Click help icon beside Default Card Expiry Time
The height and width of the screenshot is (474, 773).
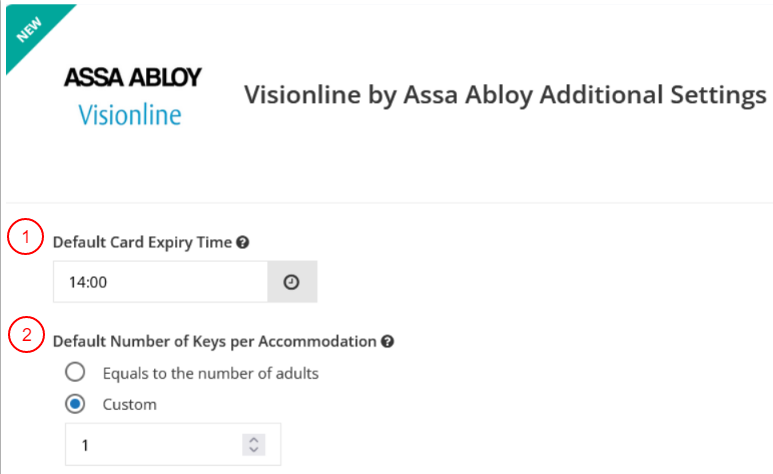tap(243, 242)
